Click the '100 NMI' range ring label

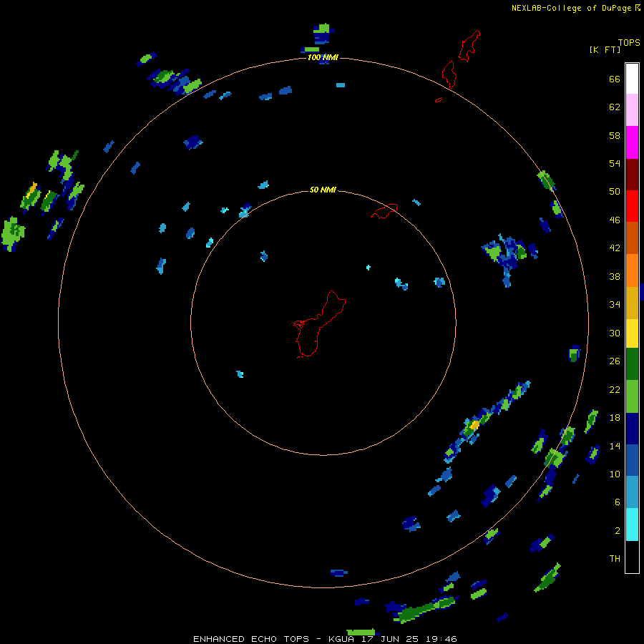point(323,57)
